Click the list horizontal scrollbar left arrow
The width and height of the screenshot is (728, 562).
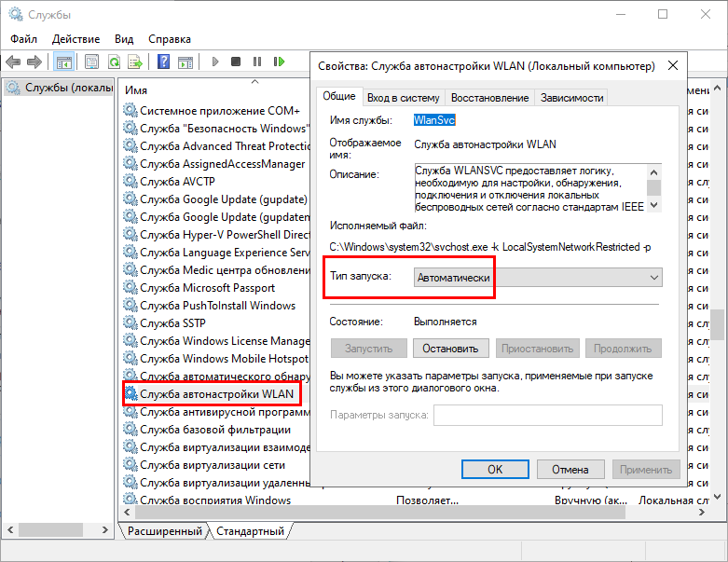[x=127, y=513]
